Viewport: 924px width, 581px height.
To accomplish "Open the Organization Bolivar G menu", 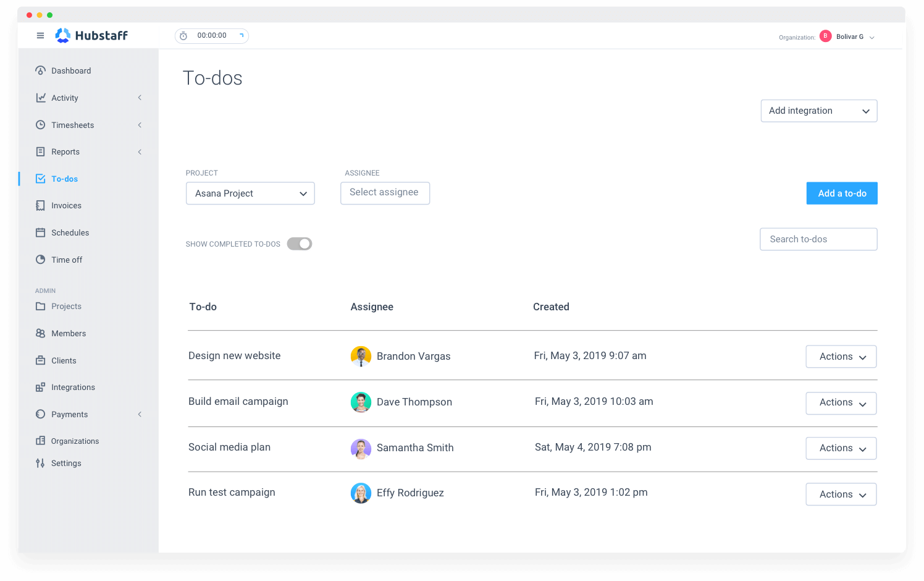I will point(850,36).
